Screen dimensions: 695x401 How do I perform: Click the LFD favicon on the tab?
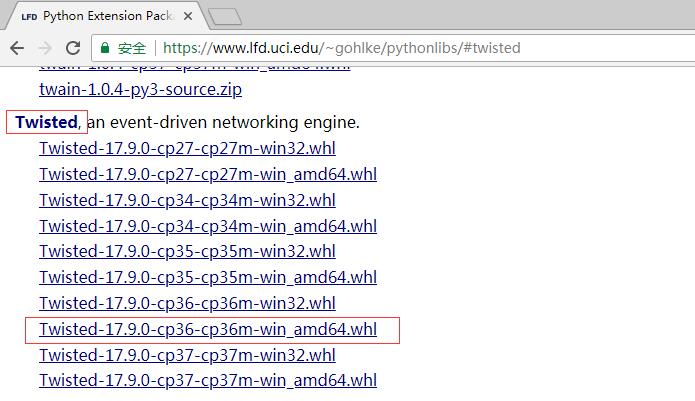pyautogui.click(x=29, y=17)
